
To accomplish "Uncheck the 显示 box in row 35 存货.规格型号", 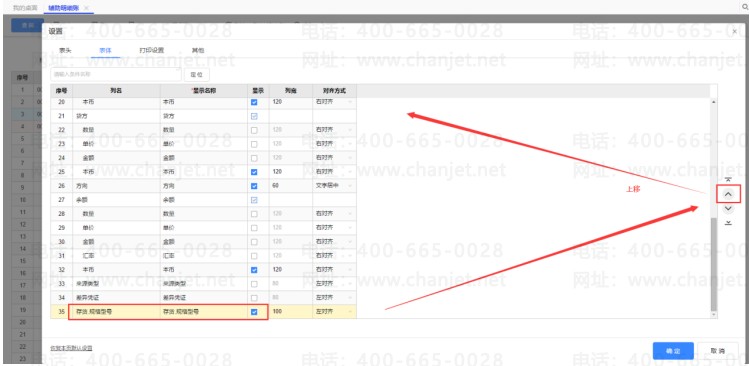I will coord(254,312).
